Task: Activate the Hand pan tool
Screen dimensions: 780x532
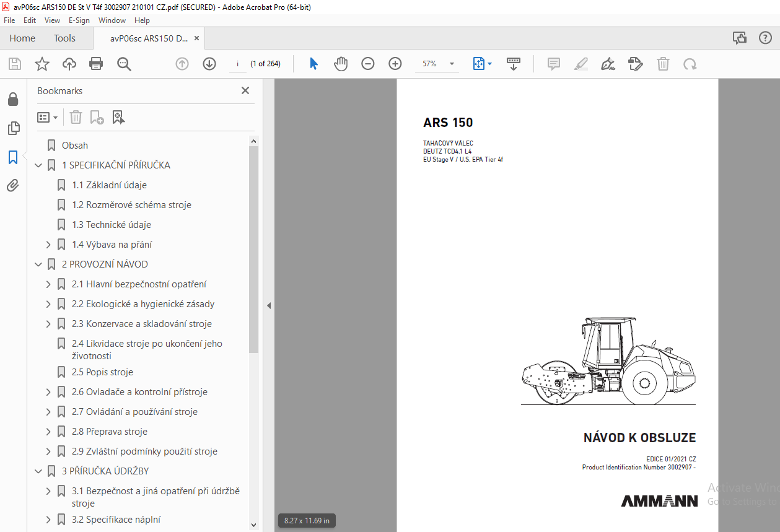Action: tap(341, 64)
